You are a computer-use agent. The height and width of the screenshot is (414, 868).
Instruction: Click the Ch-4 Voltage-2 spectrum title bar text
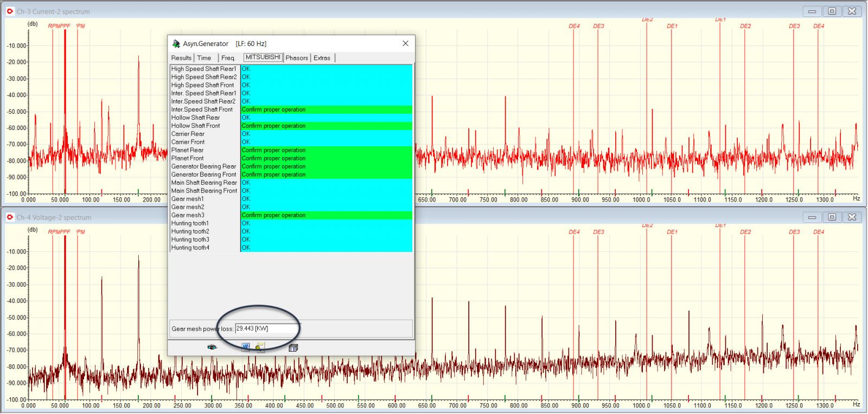[x=54, y=217]
